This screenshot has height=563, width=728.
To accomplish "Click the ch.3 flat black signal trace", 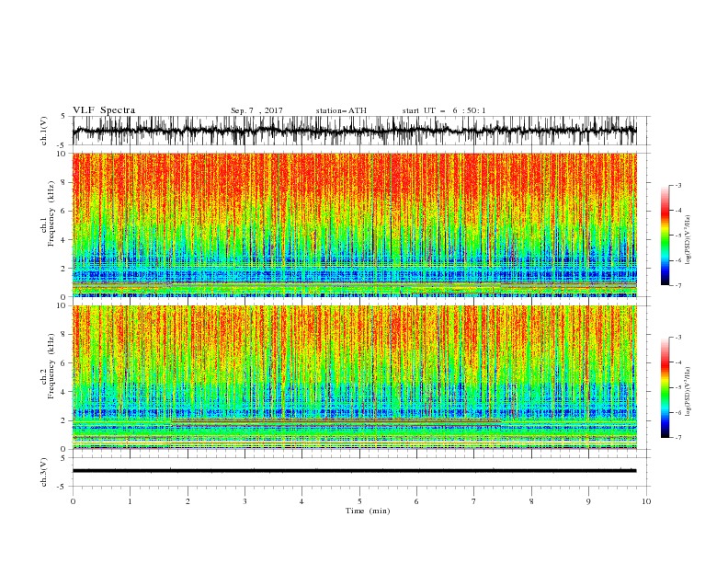I will pos(354,471).
